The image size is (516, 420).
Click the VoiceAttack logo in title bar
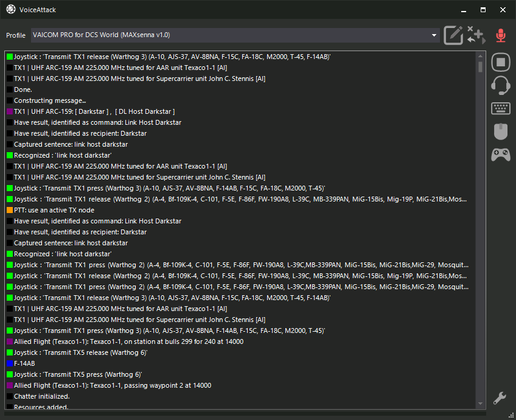coord(11,10)
